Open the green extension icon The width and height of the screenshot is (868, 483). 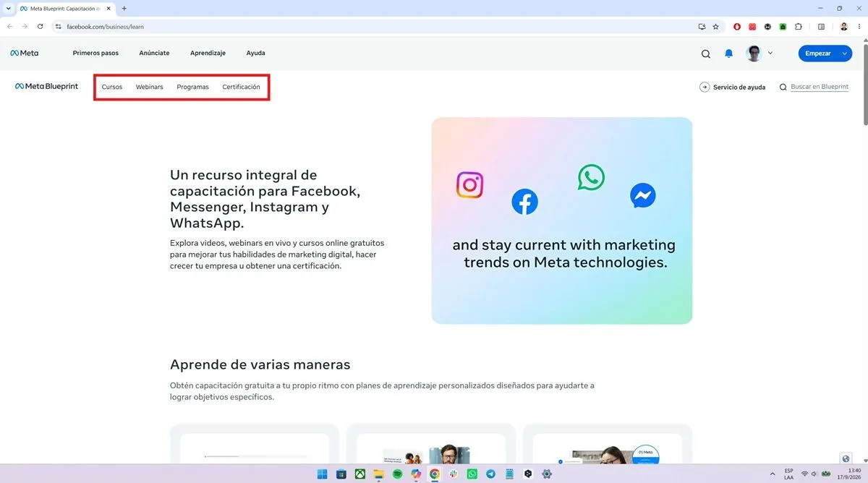tap(783, 27)
